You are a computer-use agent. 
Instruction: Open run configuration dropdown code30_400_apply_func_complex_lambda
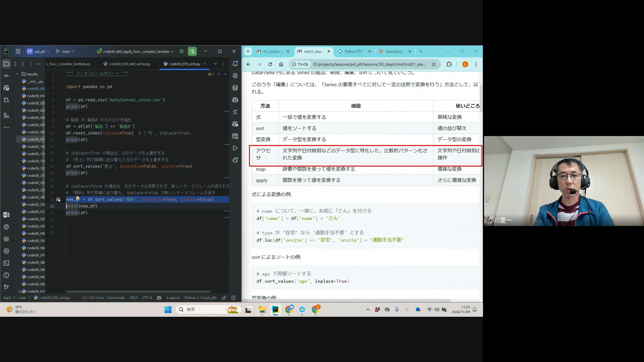(x=136, y=51)
